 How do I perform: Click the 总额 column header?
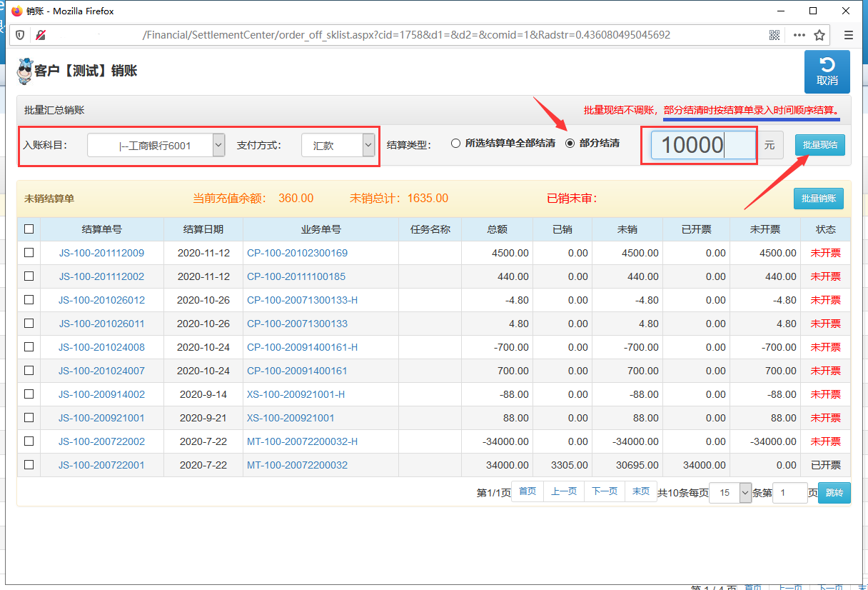[498, 229]
